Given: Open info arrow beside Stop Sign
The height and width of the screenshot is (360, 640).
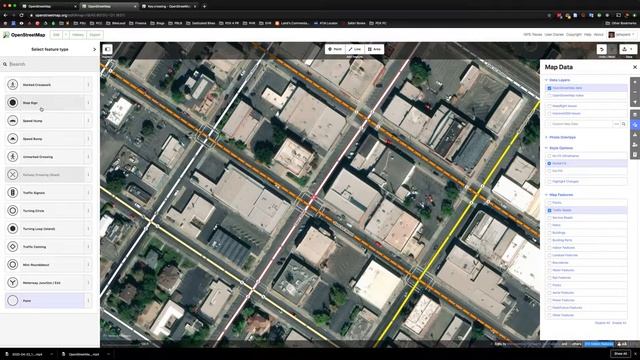Looking at the screenshot, I should [88, 102].
